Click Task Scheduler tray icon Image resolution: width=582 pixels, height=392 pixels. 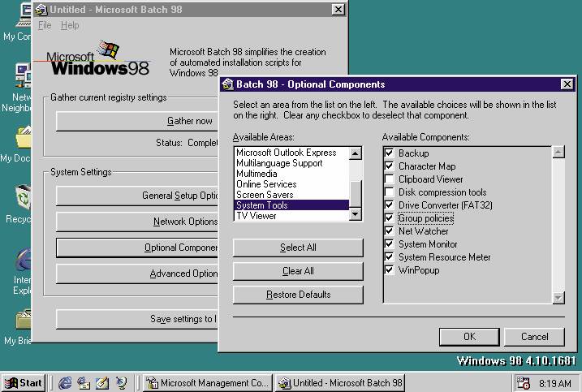[524, 383]
